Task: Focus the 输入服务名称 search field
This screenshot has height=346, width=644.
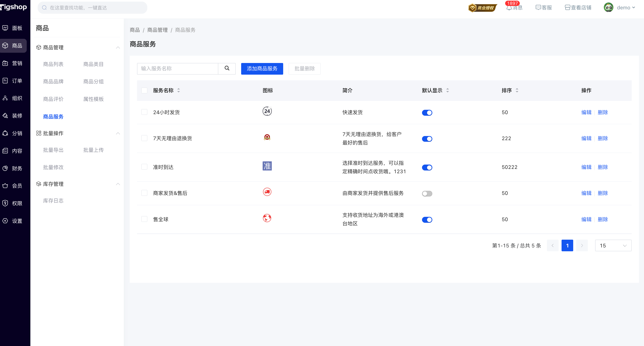Action: 177,69
